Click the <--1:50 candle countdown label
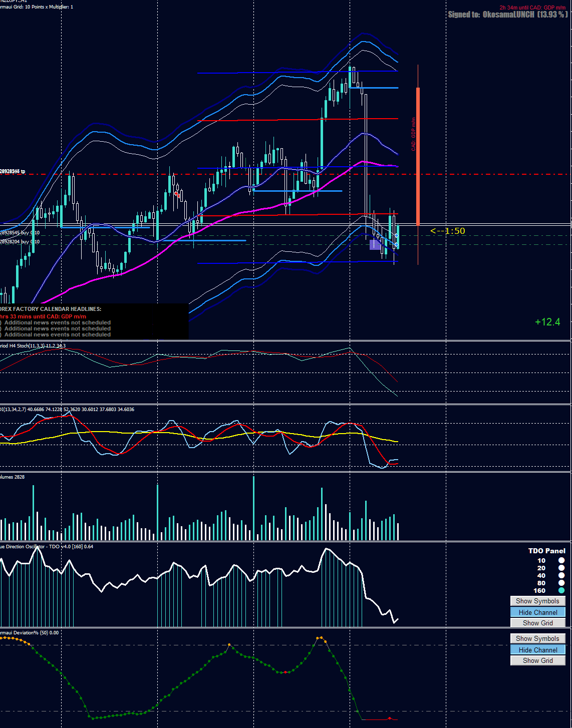Image resolution: width=572 pixels, height=728 pixels. [x=448, y=231]
